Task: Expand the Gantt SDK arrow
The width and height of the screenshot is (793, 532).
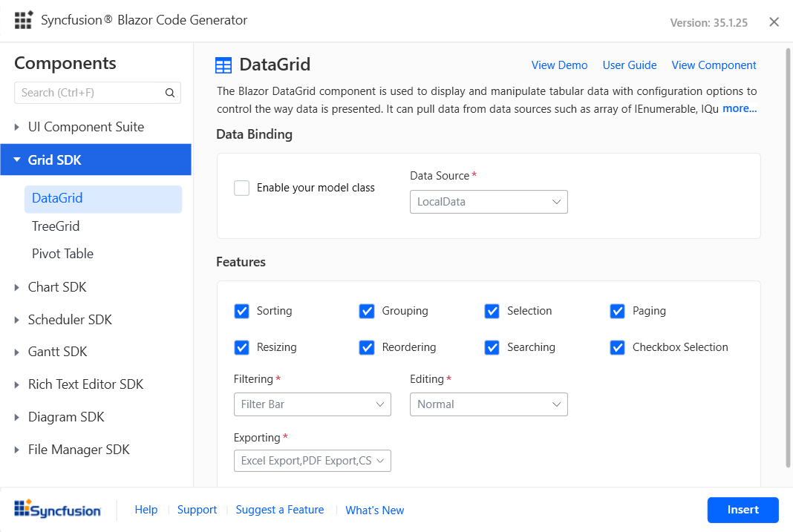Action: tap(16, 352)
